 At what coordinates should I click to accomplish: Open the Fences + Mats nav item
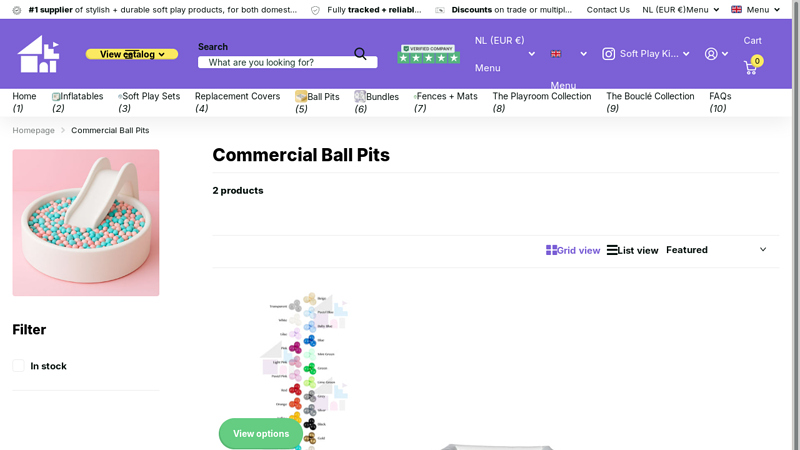pos(446,102)
